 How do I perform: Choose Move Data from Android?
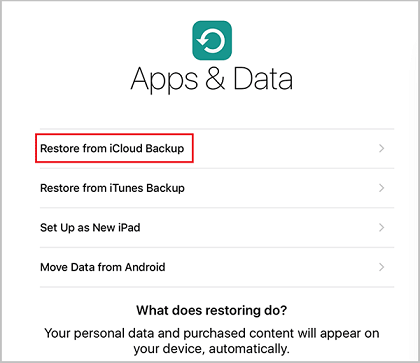(x=217, y=267)
